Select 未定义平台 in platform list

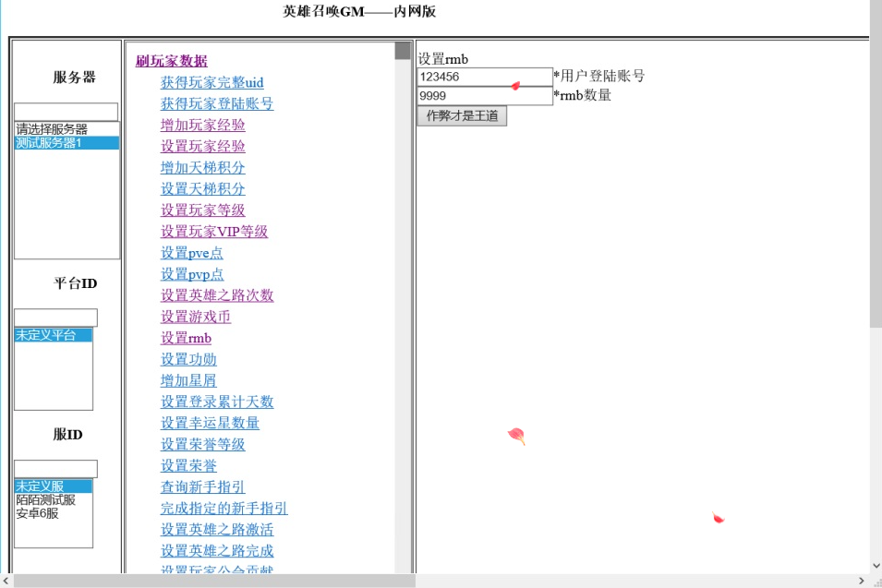coord(53,335)
